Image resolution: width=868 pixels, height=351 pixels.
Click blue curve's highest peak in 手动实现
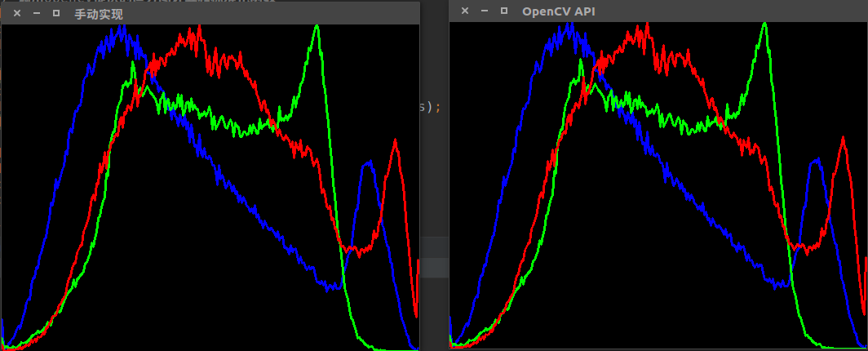[x=122, y=29]
